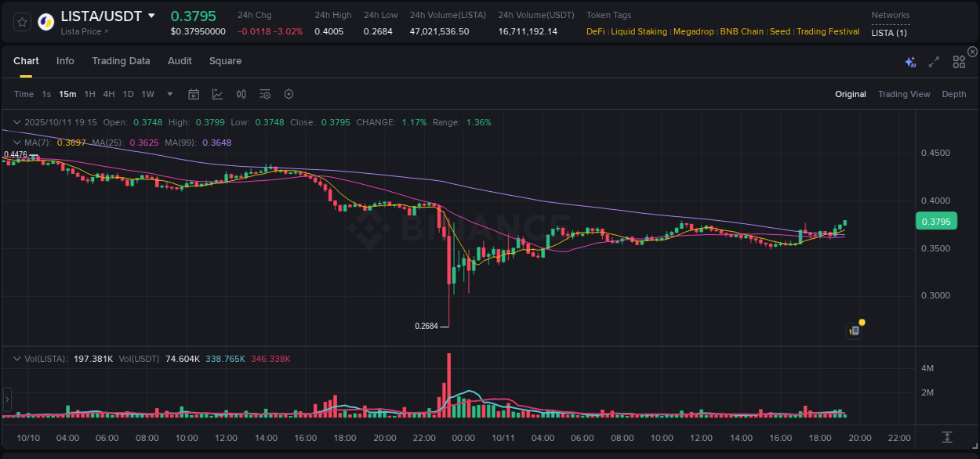Expand chart to fullscreen with diagonal arrows icon

[x=934, y=61]
